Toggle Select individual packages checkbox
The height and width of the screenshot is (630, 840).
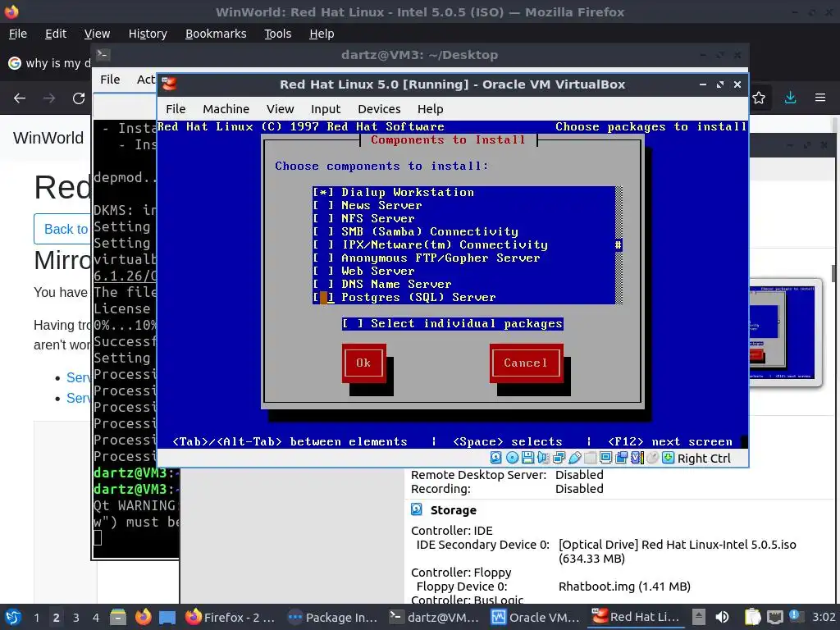coord(353,323)
